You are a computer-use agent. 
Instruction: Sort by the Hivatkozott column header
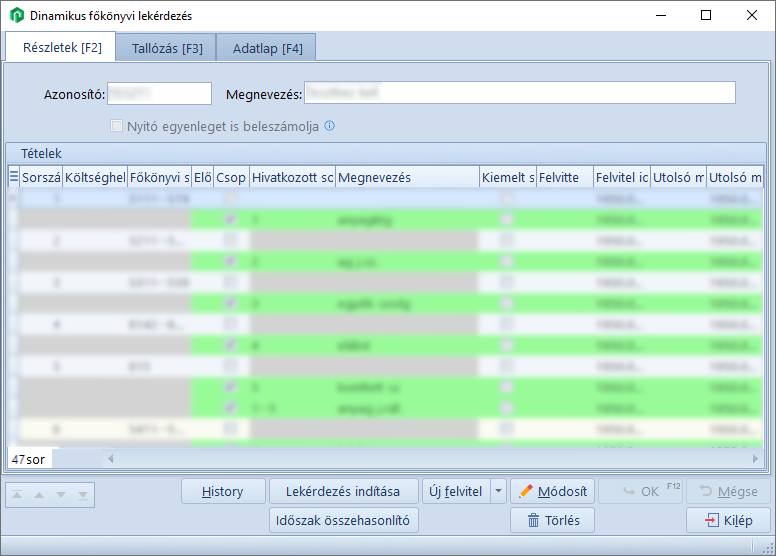point(292,177)
